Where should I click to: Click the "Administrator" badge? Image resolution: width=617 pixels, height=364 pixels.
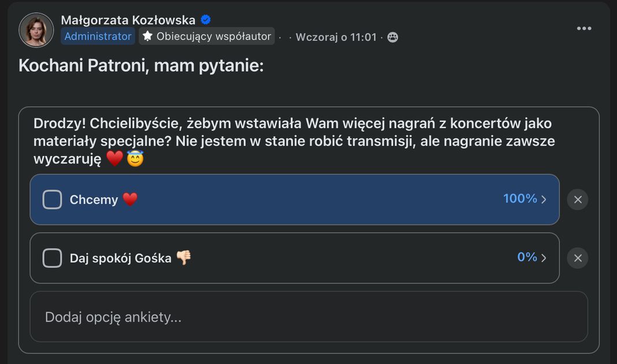pos(98,36)
